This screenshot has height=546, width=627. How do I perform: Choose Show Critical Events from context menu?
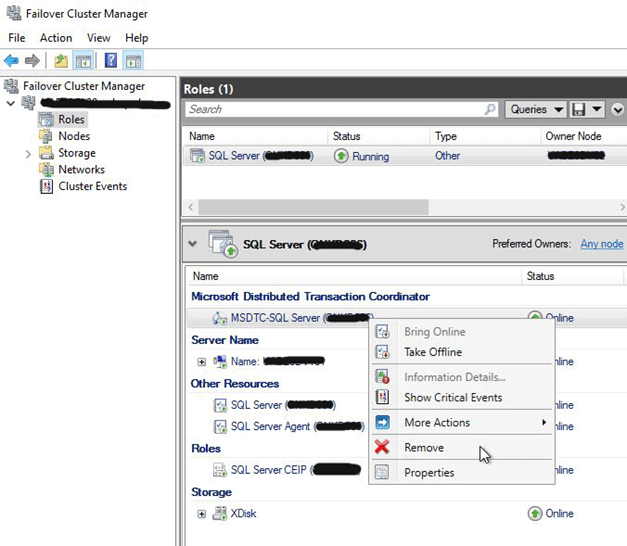click(x=462, y=397)
